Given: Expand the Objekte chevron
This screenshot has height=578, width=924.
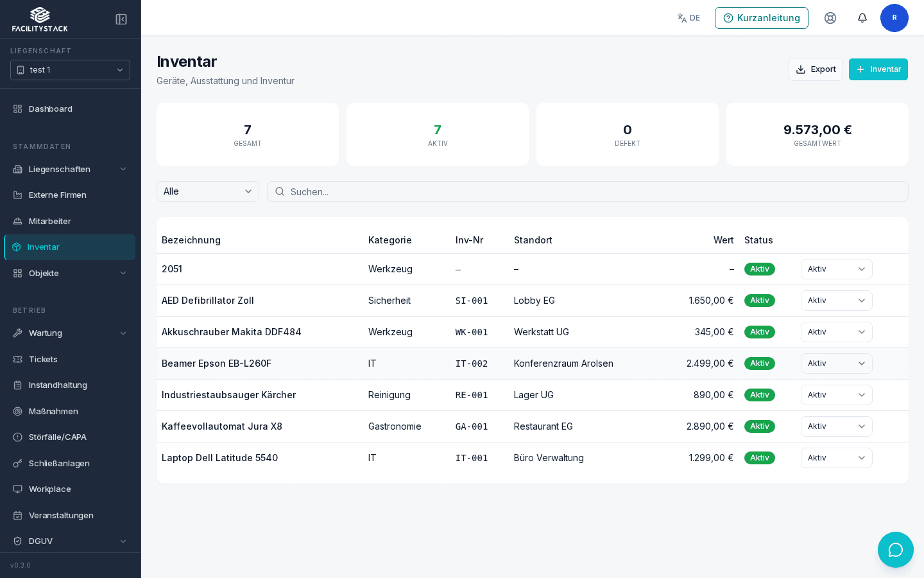Looking at the screenshot, I should click(123, 274).
